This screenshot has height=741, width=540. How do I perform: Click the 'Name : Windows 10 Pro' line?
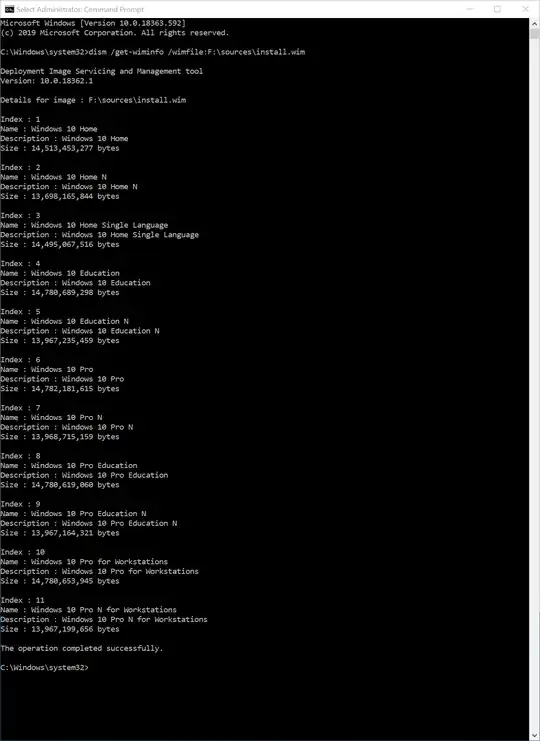[47, 369]
